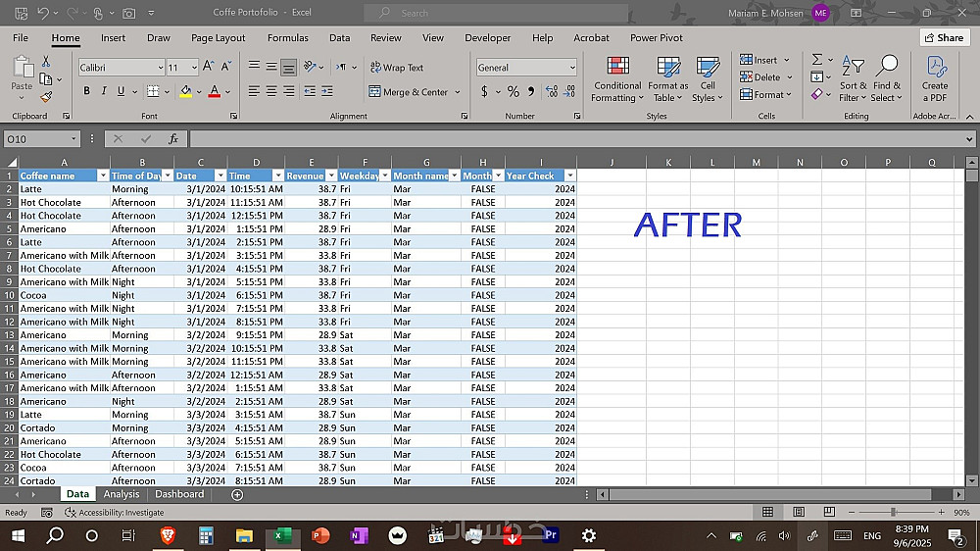Click in the formula bar
Screen dimensions: 980x551
pos(578,139)
